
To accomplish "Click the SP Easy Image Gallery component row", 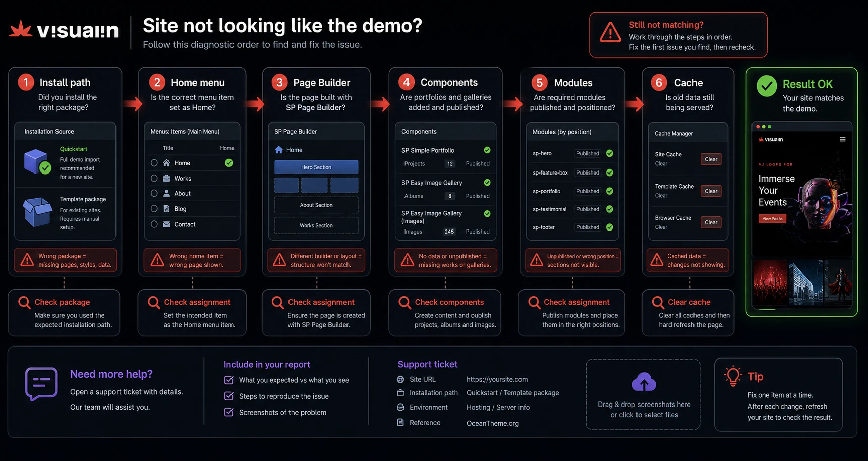I will tap(445, 183).
